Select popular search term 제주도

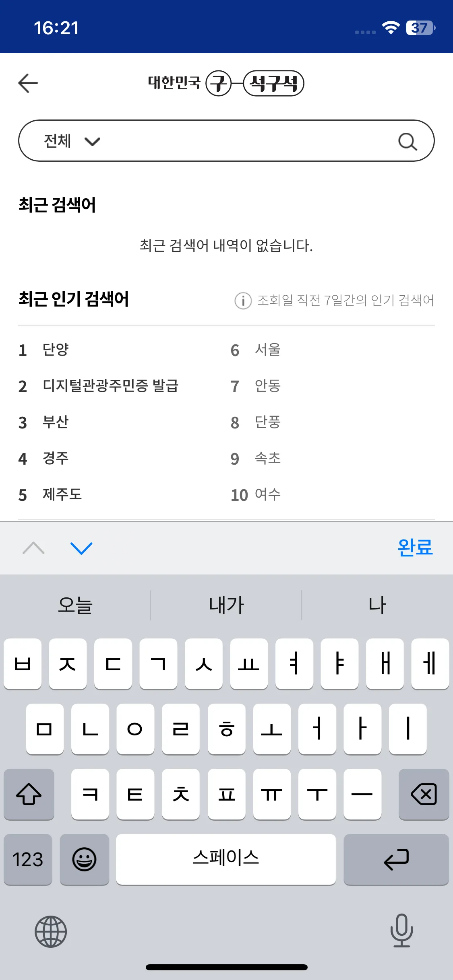62,494
